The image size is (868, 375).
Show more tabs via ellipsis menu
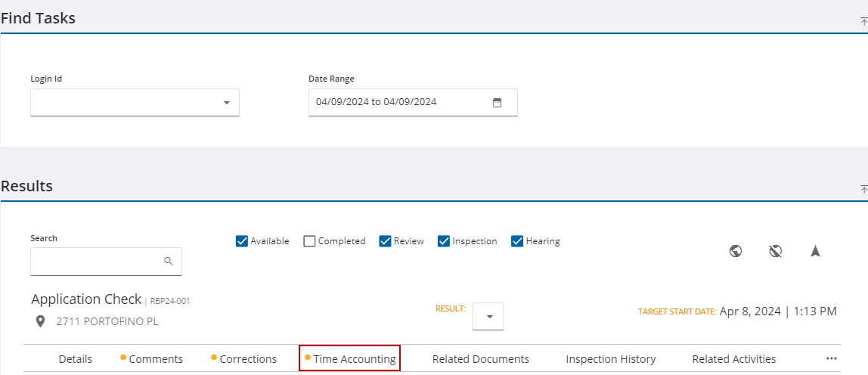[x=832, y=359]
